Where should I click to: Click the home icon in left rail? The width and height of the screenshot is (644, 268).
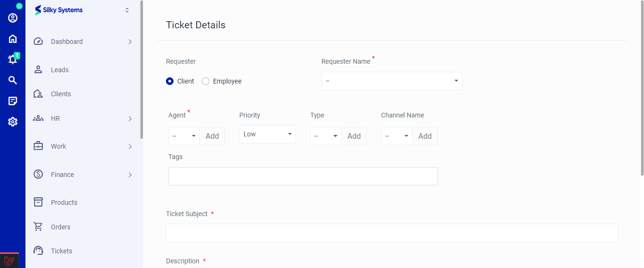pyautogui.click(x=13, y=39)
